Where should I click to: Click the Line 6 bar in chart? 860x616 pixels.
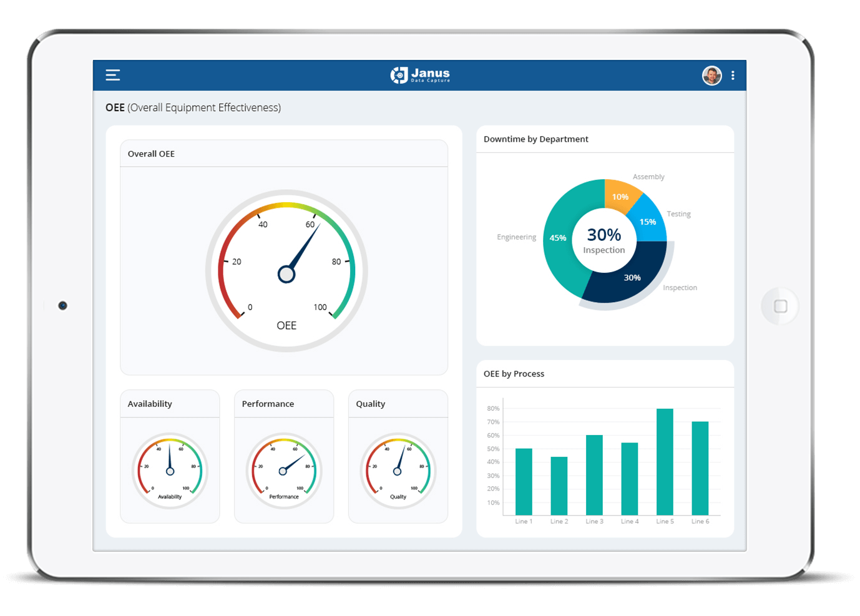tap(700, 468)
